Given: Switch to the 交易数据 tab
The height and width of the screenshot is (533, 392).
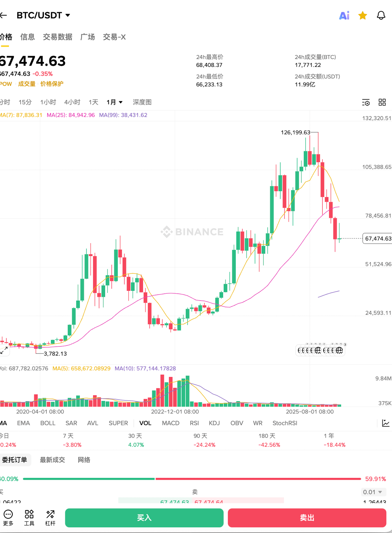Looking at the screenshot, I should point(57,37).
